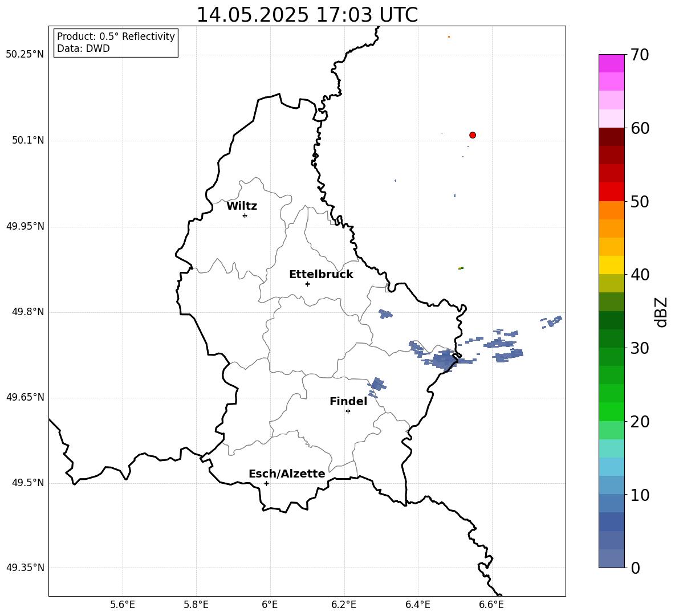This screenshot has width=675, height=616.
Task: Click the 49.35°N latitude label
Action: 25,568
